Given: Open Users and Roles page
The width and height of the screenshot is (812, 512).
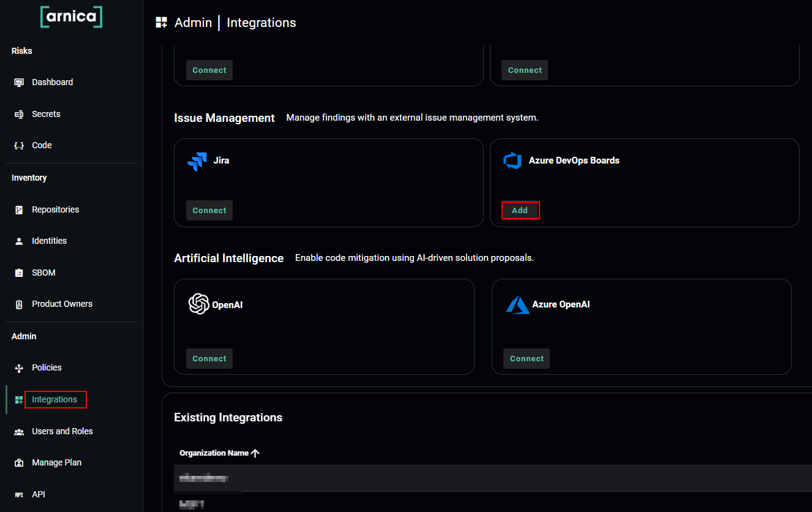Looking at the screenshot, I should [x=62, y=431].
